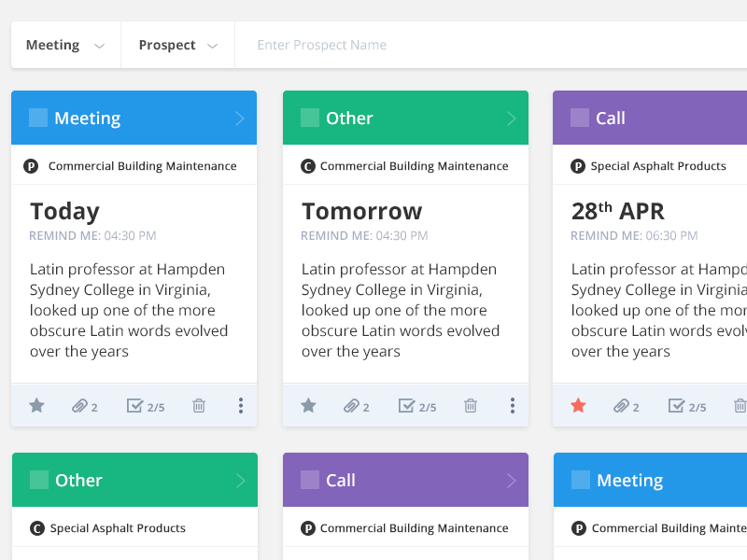The height and width of the screenshot is (560, 747).
Task: Open the checklist 2/5 on Today card
Action: point(145,406)
